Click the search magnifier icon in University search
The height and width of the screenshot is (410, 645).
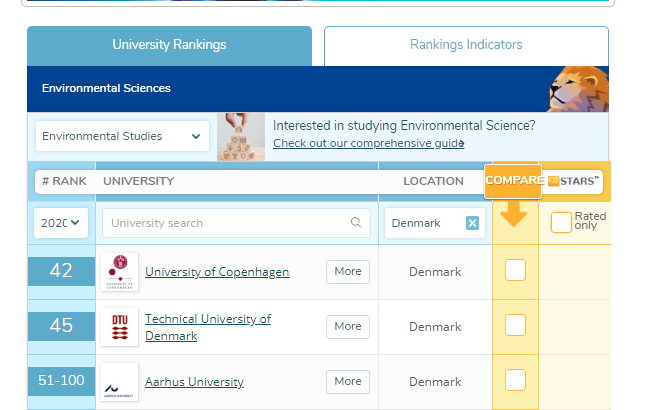coord(356,222)
